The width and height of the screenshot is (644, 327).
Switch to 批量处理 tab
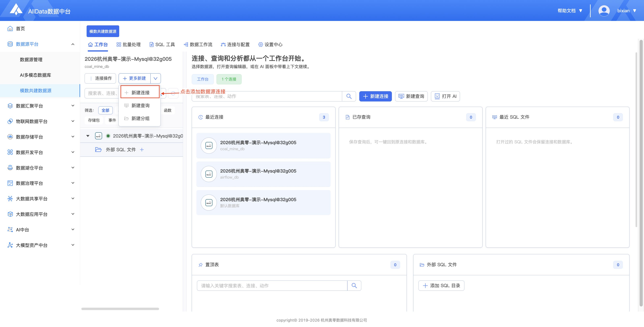(x=128, y=44)
